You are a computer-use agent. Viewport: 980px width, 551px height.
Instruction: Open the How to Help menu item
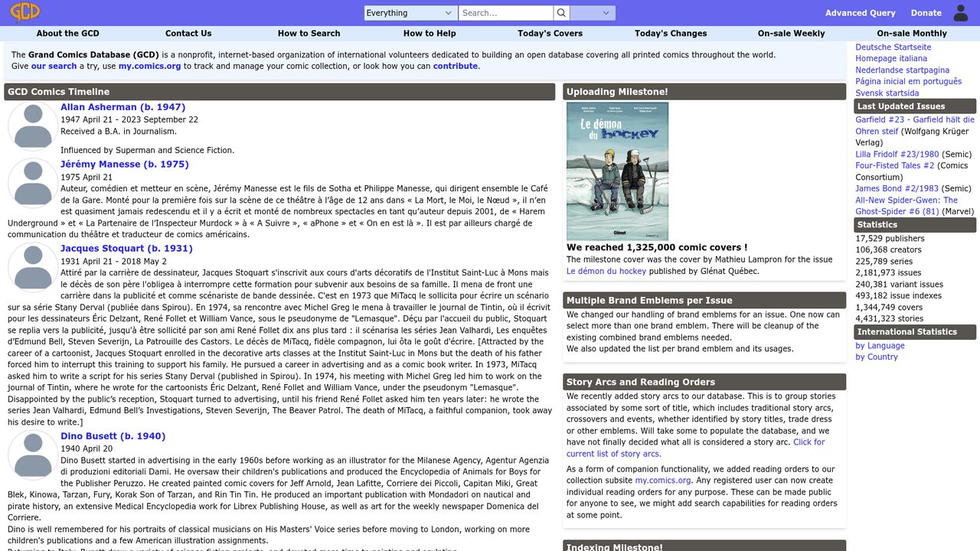click(430, 34)
